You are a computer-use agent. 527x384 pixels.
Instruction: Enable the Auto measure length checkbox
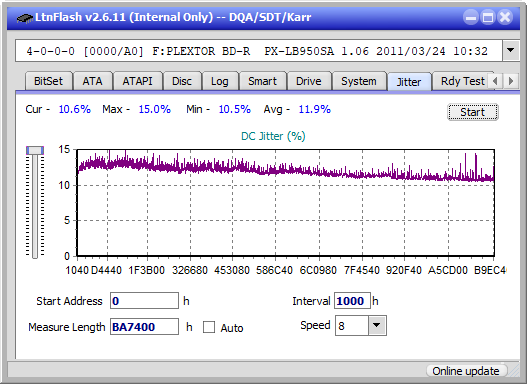pyautogui.click(x=209, y=327)
